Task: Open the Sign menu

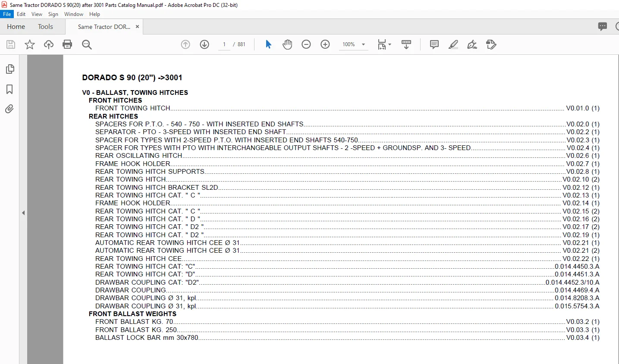Action: 53,14
